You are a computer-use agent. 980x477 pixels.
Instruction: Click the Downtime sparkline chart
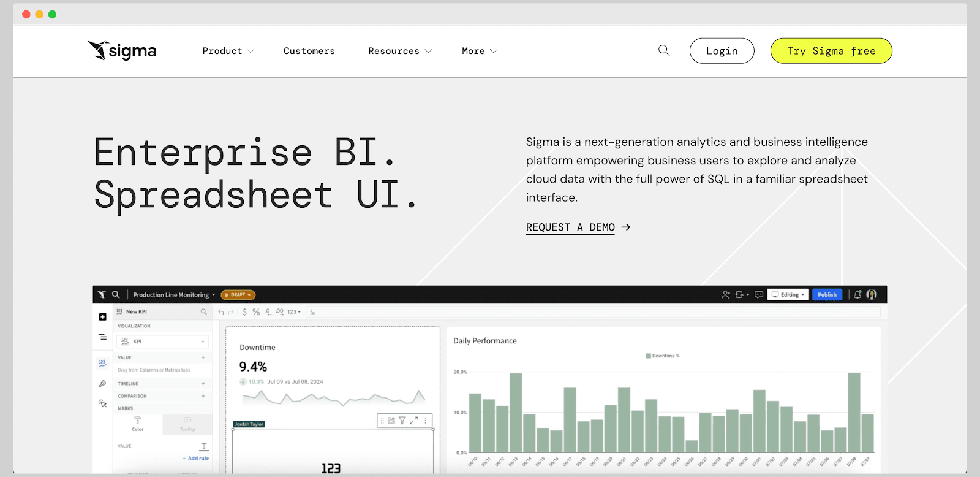[333, 397]
